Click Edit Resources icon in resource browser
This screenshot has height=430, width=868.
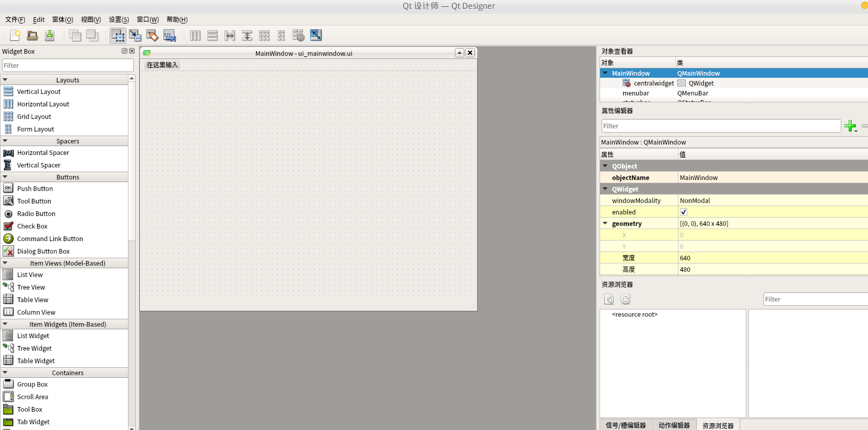(609, 299)
